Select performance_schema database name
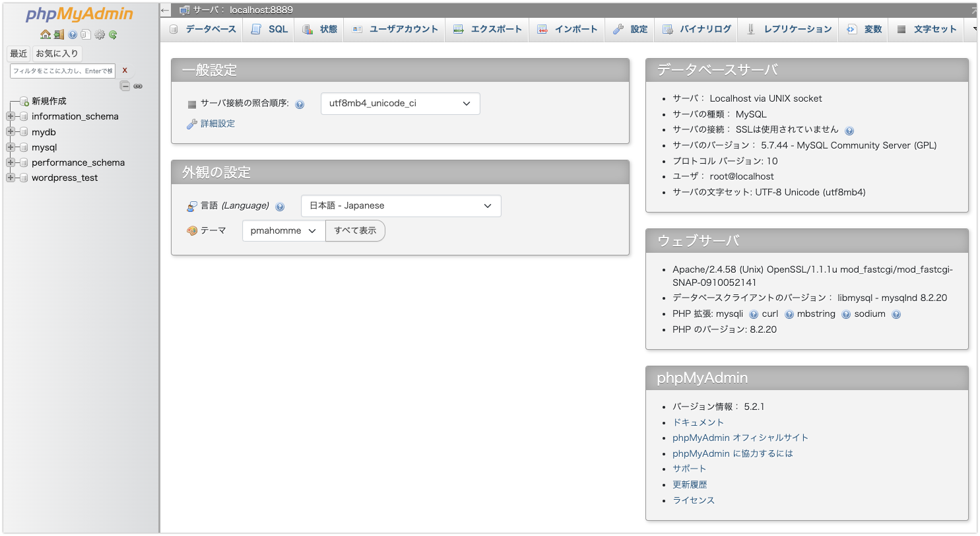 78,162
